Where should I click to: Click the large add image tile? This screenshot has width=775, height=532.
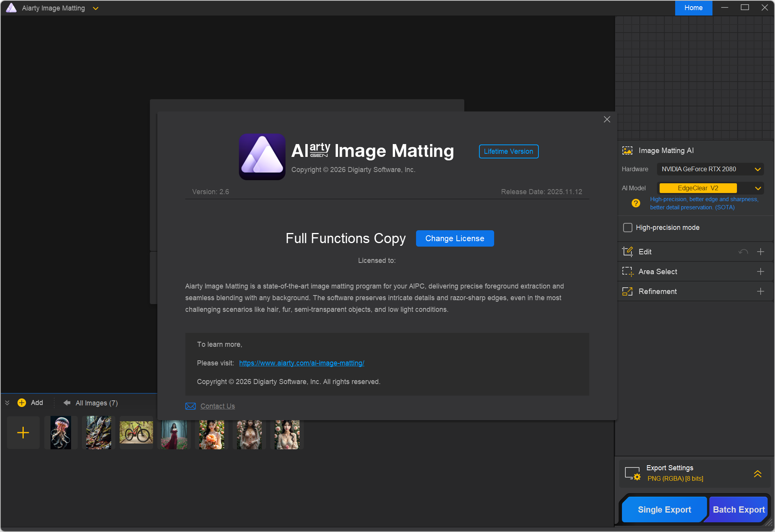click(x=23, y=433)
